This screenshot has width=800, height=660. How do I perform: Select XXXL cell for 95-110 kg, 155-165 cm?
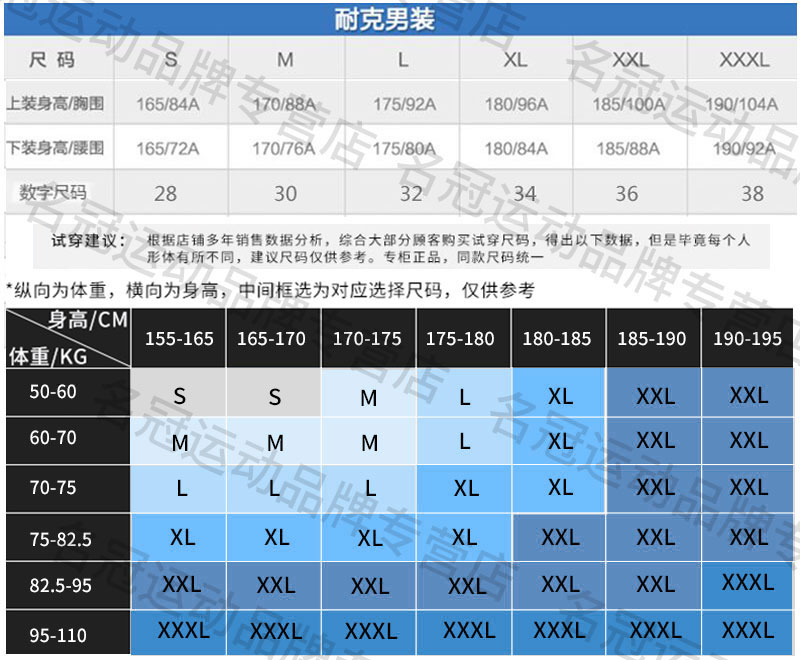click(179, 632)
